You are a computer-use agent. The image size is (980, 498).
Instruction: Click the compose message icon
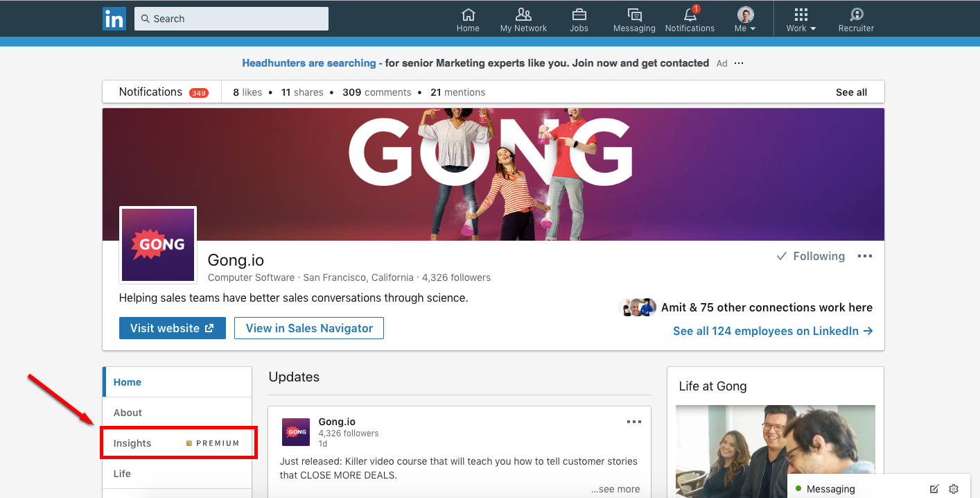tap(934, 489)
